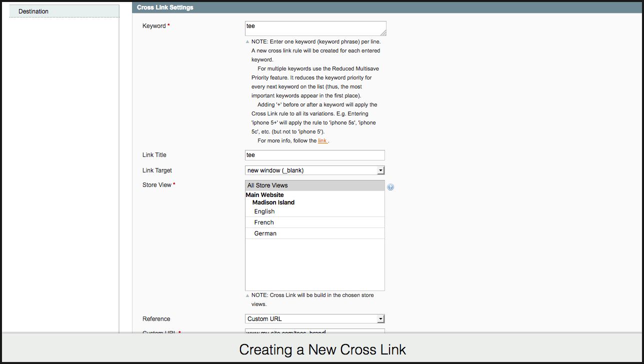The image size is (644, 364).
Task: Click the 'Main Website' group label
Action: click(x=264, y=195)
